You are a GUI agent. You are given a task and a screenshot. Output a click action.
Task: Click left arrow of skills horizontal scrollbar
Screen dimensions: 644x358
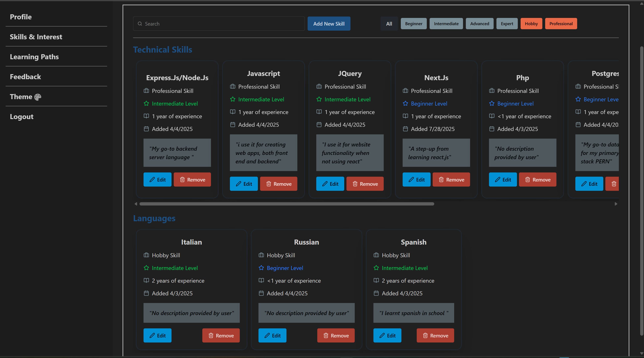(x=136, y=204)
